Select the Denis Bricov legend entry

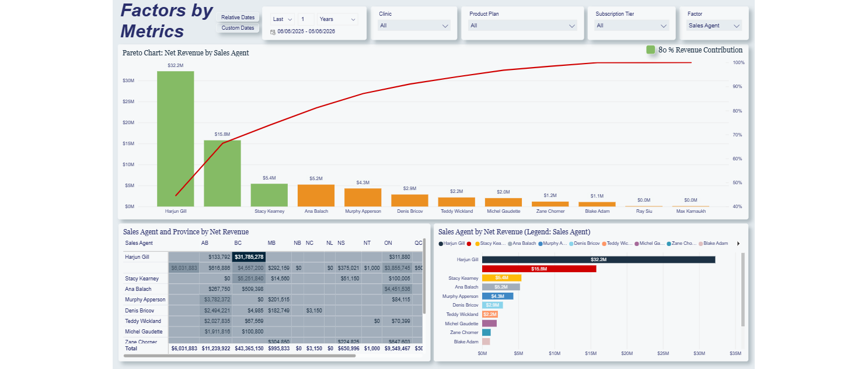(584, 243)
